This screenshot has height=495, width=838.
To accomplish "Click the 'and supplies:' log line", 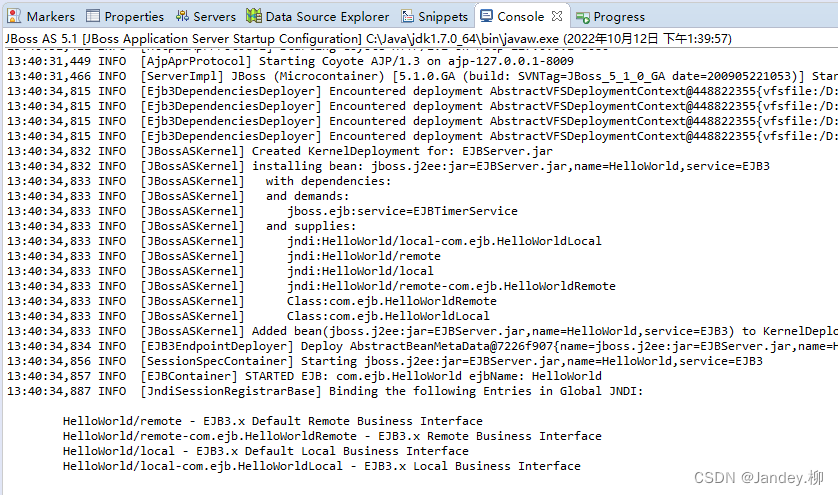I will coord(181,226).
